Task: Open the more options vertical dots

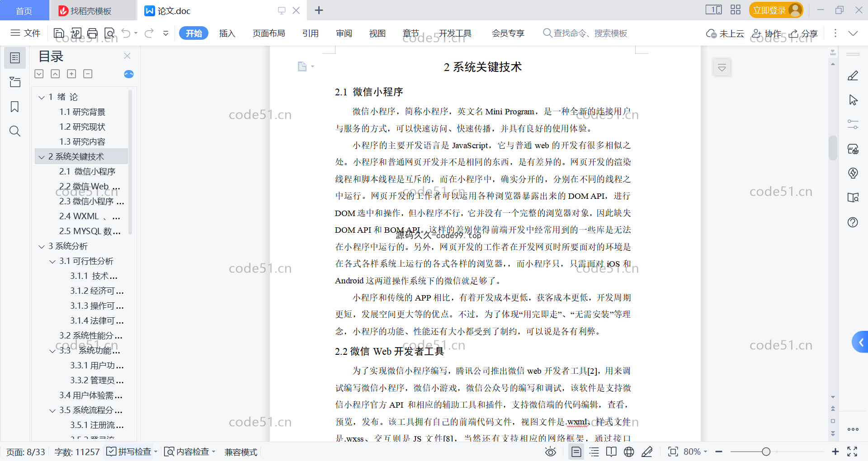Action: coord(835,33)
